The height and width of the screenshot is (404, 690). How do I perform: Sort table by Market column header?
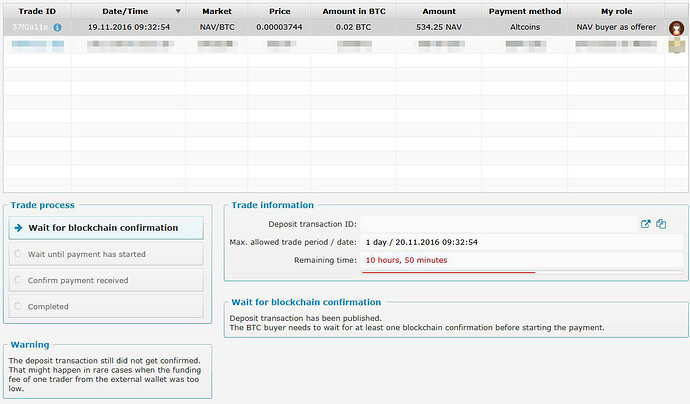point(217,11)
